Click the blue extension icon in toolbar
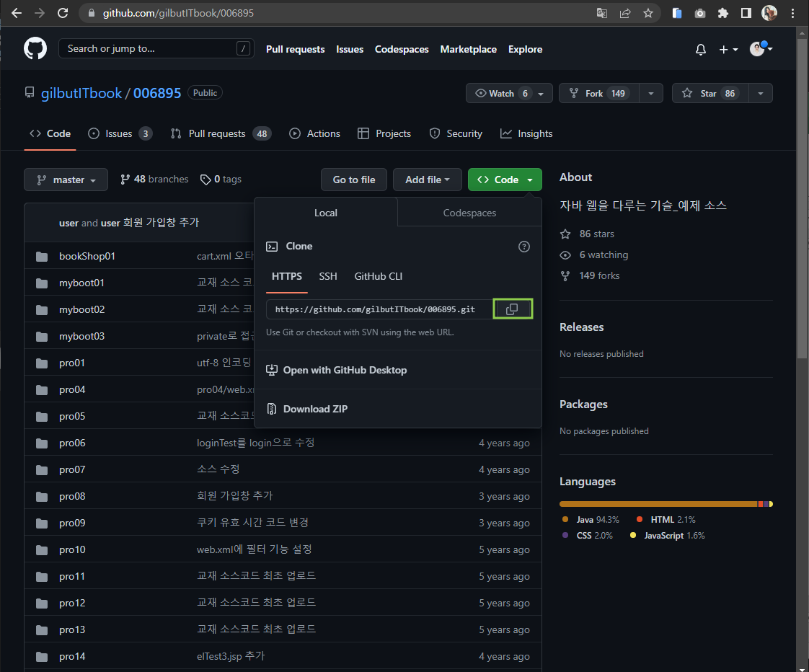The width and height of the screenshot is (809, 672). 676,14
